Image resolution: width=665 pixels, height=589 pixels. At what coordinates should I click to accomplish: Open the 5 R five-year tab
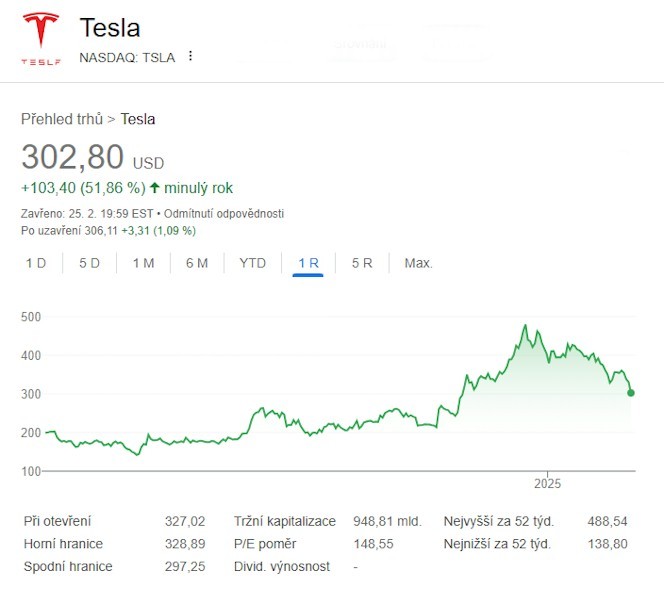click(x=362, y=263)
